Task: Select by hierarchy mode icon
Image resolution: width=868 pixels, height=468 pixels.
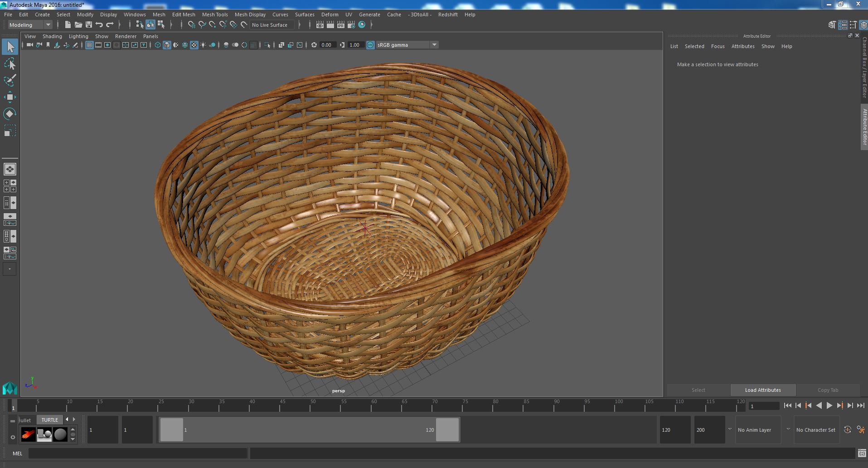Action: tap(140, 25)
